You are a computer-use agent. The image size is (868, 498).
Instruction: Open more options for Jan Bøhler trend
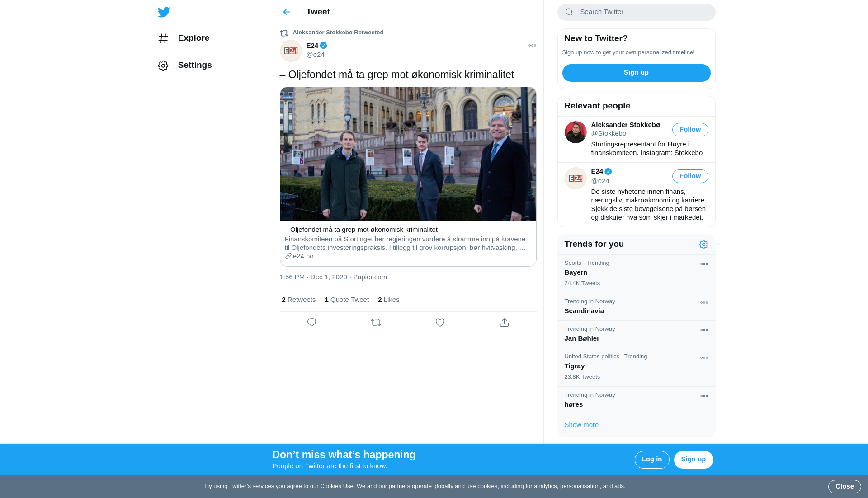click(x=704, y=330)
